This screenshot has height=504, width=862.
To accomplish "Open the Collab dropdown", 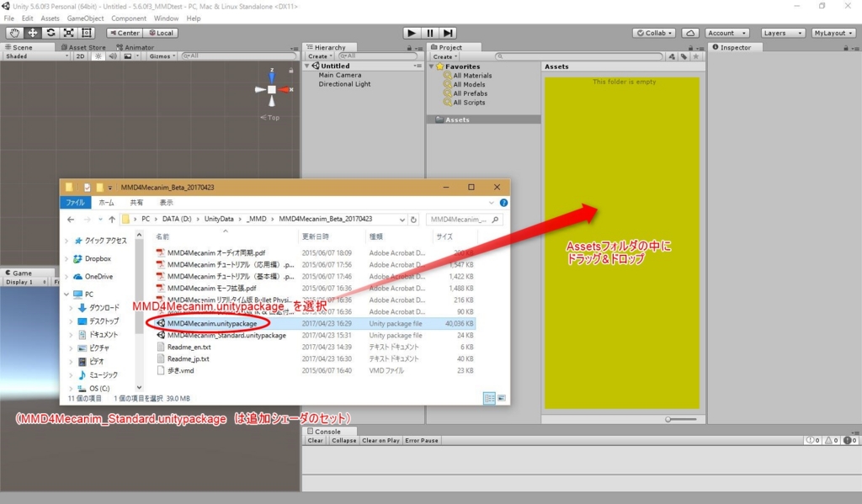I will (654, 33).
